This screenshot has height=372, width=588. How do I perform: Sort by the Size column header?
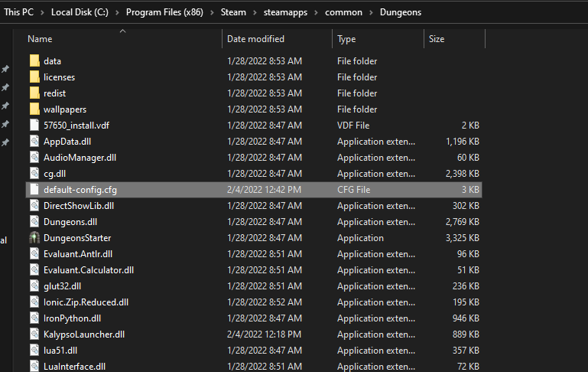tap(437, 39)
